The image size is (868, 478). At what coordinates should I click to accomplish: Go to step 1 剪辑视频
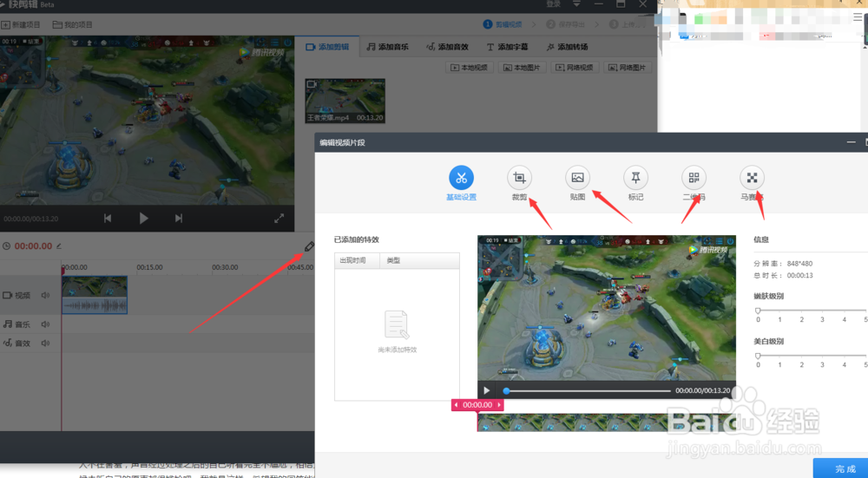[503, 24]
